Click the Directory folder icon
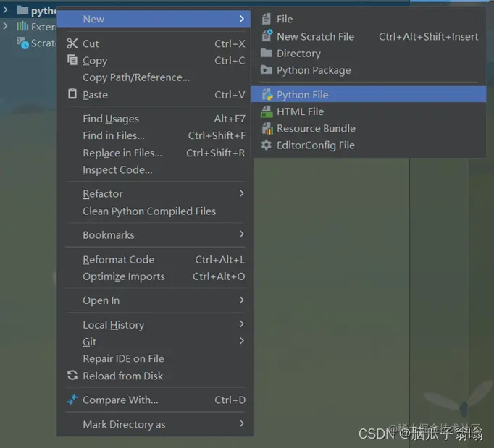Image resolution: width=494 pixels, height=448 pixels. (x=267, y=53)
